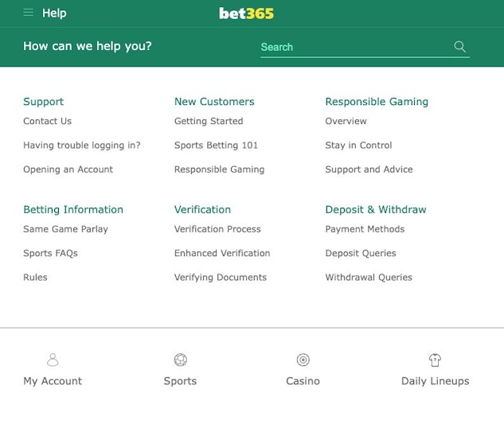Click the My Account person icon
Screen dimensions: 504x424
click(x=53, y=360)
